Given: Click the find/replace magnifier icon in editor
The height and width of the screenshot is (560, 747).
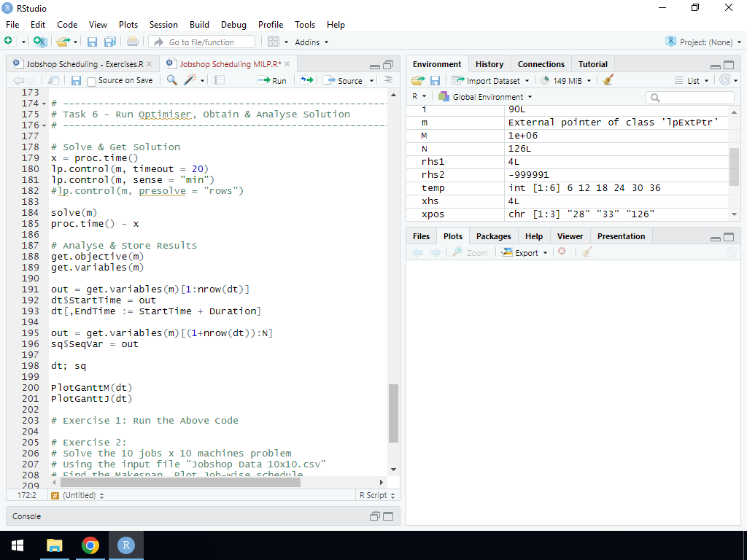Looking at the screenshot, I should [x=172, y=80].
